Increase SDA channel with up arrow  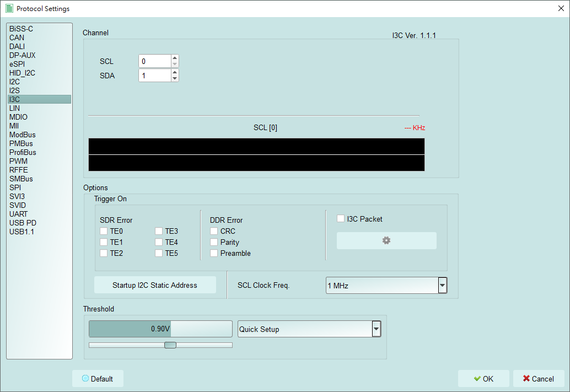pos(175,72)
